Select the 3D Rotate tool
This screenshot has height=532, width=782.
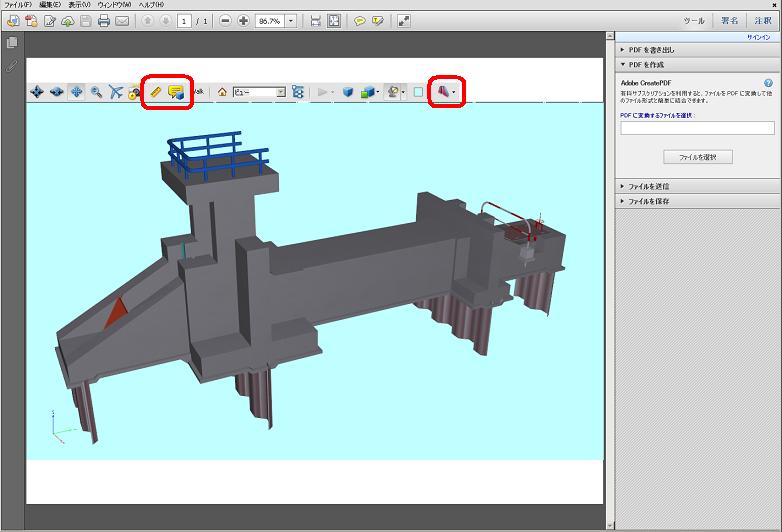[37, 92]
